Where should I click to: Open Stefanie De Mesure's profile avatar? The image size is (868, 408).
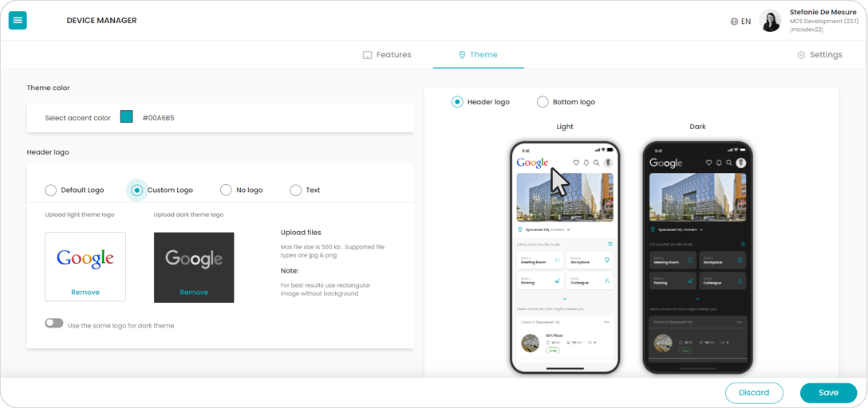click(x=770, y=21)
